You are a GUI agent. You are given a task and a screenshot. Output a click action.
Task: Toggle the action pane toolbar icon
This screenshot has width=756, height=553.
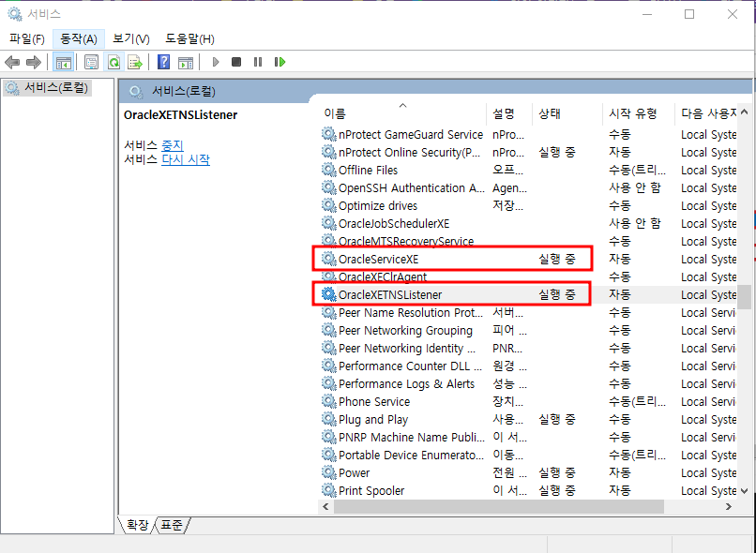coord(186,62)
